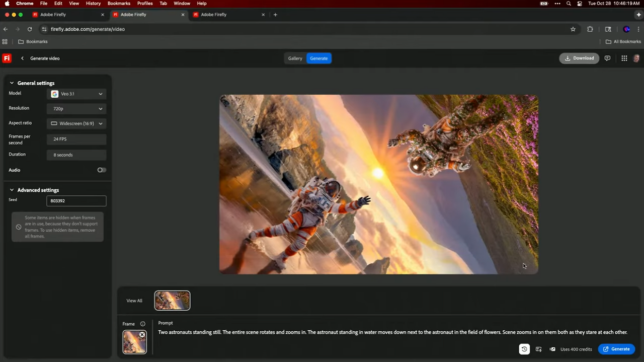Click the blue Generate button

coord(616,349)
